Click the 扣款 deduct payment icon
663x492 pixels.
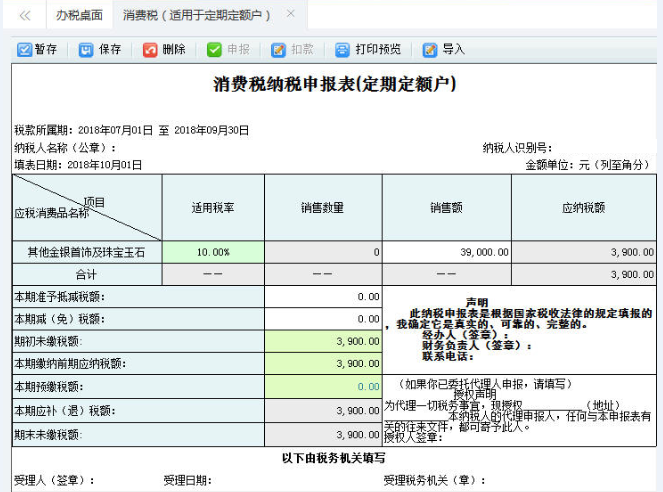pyautogui.click(x=278, y=49)
